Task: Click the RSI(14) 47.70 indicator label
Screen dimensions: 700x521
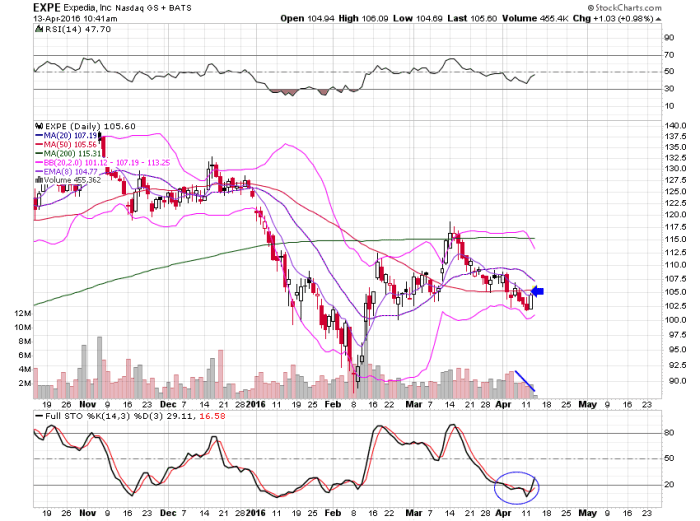Action: (78, 29)
